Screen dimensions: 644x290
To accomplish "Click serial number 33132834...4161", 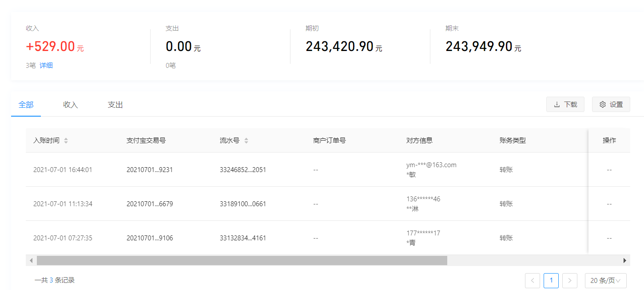I will [243, 238].
